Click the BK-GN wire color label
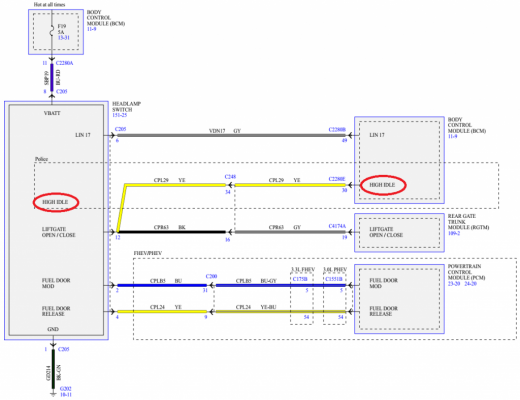Viewport: 520px width, 400px height. point(59,373)
